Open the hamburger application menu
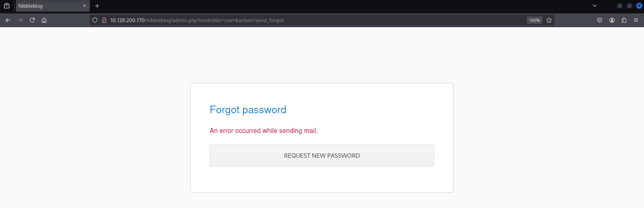 point(636,20)
